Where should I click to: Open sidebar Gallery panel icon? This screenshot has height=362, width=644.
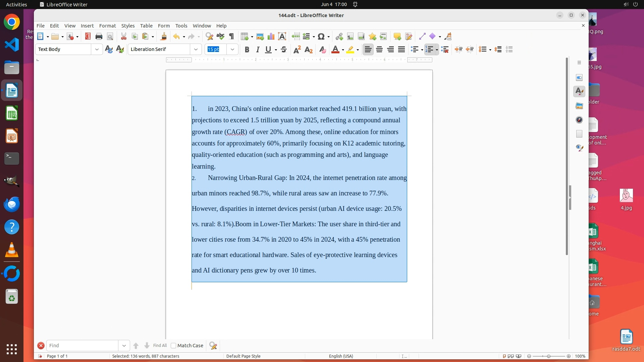pos(579,106)
